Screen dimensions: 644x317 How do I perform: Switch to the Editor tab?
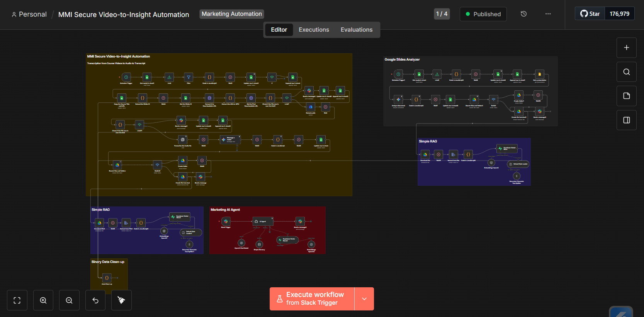coord(279,30)
